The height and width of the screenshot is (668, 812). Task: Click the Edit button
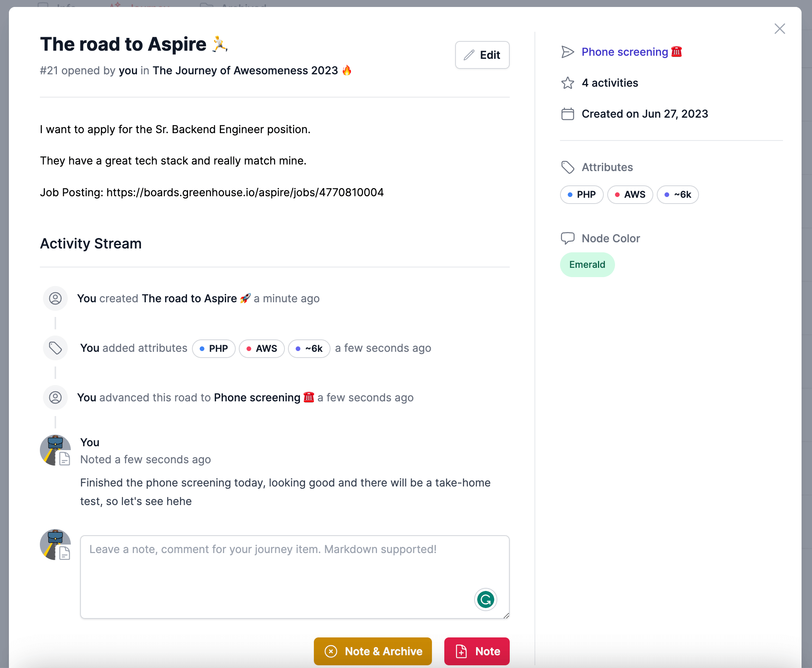coord(482,55)
